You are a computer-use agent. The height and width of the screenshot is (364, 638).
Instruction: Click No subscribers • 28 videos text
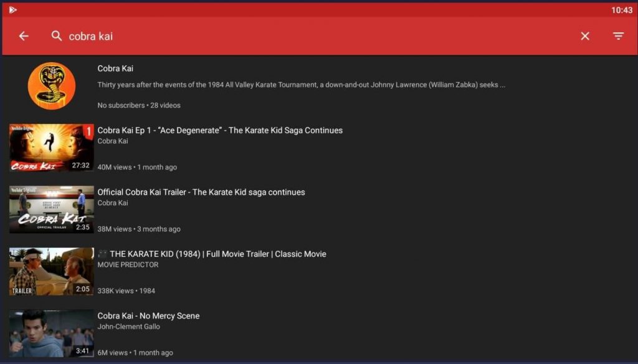click(x=139, y=105)
